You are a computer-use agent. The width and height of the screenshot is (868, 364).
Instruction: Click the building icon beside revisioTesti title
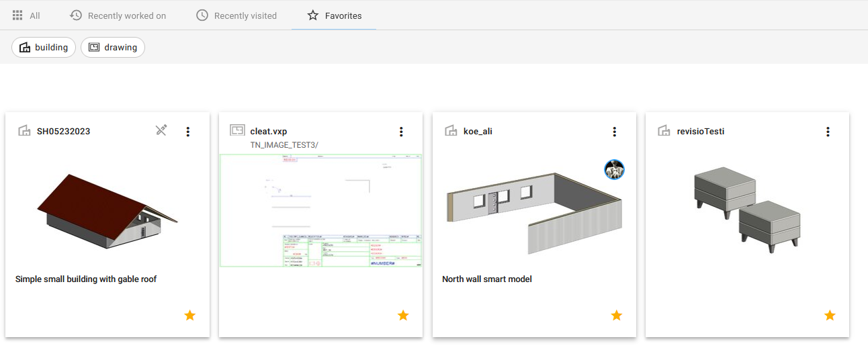(664, 131)
